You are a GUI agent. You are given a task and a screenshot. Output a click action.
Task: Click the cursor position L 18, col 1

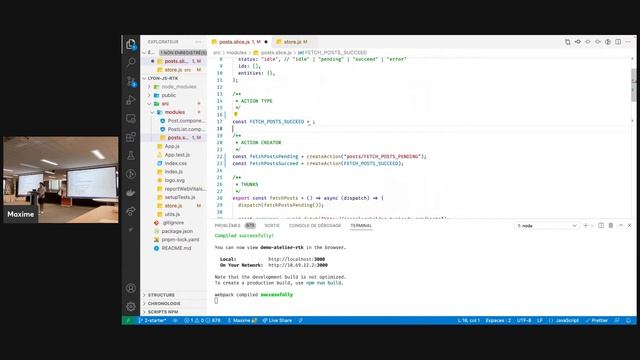[468, 320]
